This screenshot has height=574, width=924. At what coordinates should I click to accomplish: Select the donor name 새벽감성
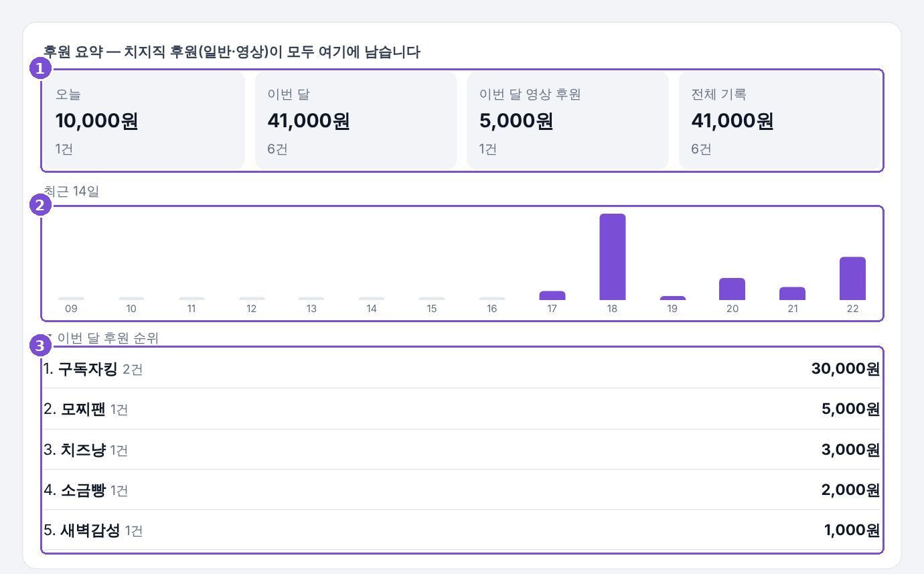pyautogui.click(x=90, y=530)
